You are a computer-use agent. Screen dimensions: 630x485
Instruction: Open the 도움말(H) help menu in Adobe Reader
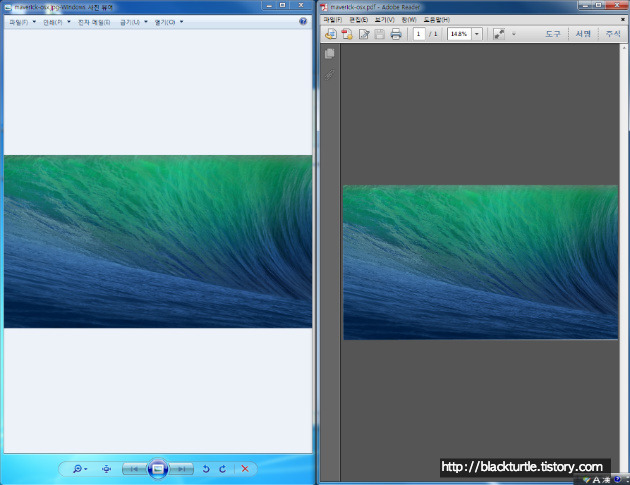437,20
